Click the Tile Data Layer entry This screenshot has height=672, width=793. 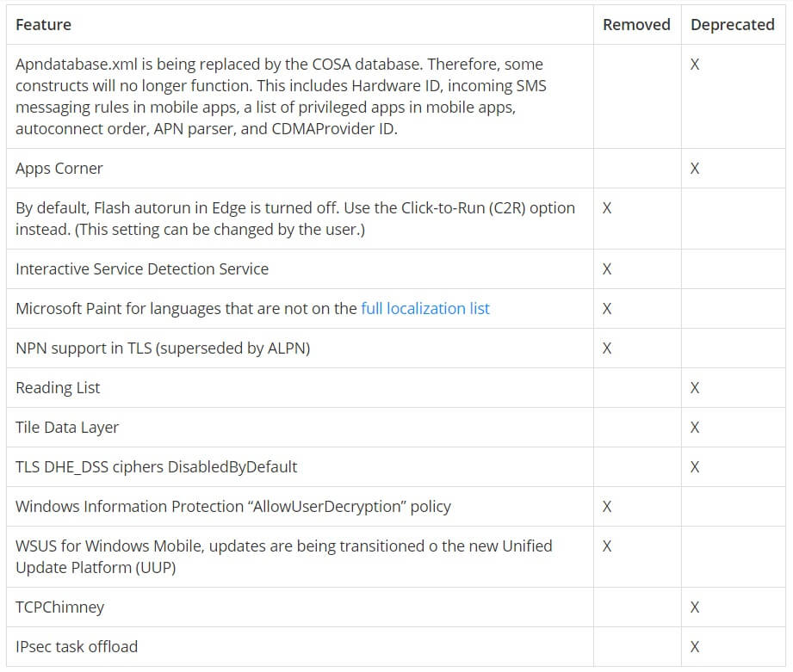[67, 428]
